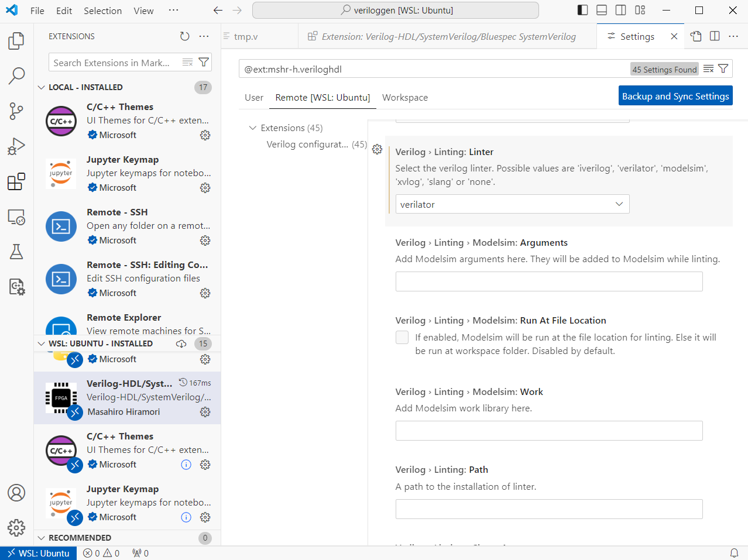Open forwarded ports status bar item
The image size is (748, 560).
[x=140, y=553]
